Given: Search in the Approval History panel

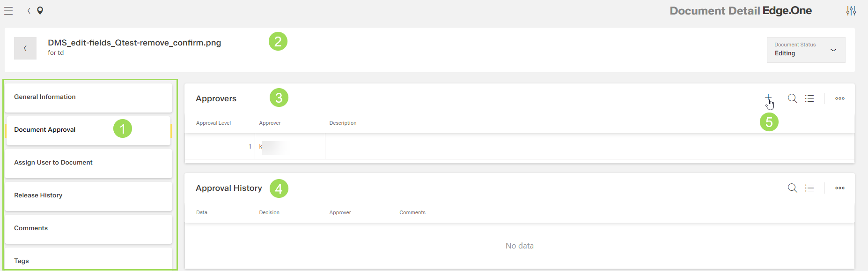Looking at the screenshot, I should [792, 188].
